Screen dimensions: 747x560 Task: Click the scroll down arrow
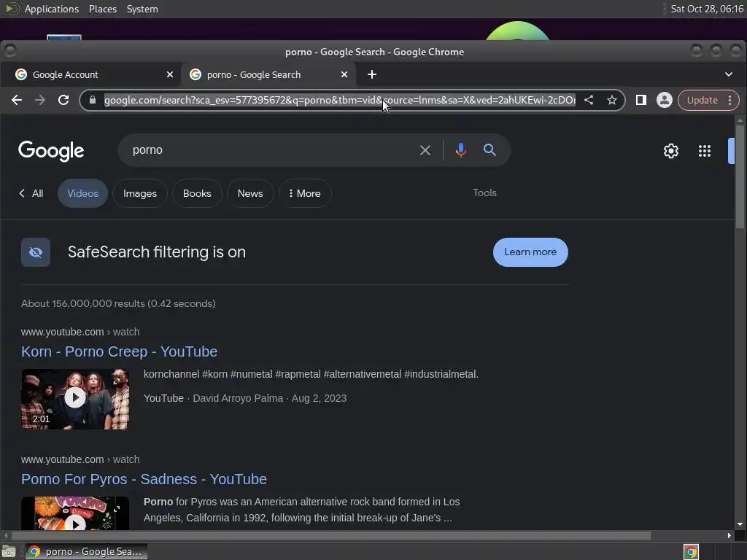tap(740, 524)
